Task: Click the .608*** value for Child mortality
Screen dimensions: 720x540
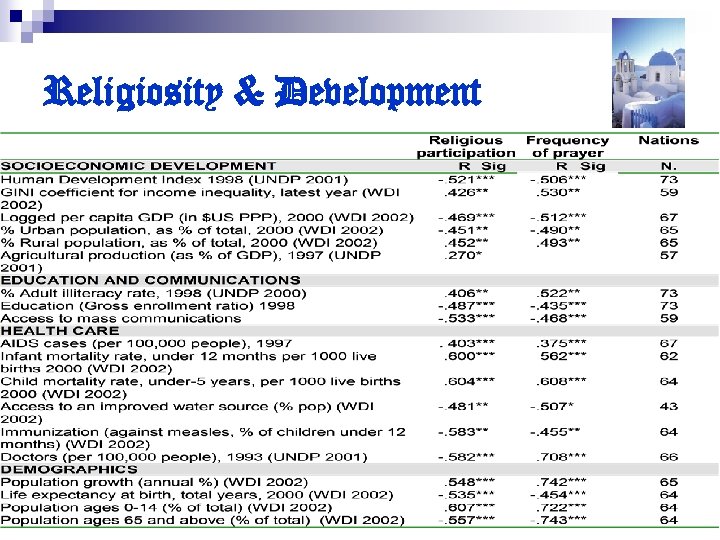Action: click(561, 382)
